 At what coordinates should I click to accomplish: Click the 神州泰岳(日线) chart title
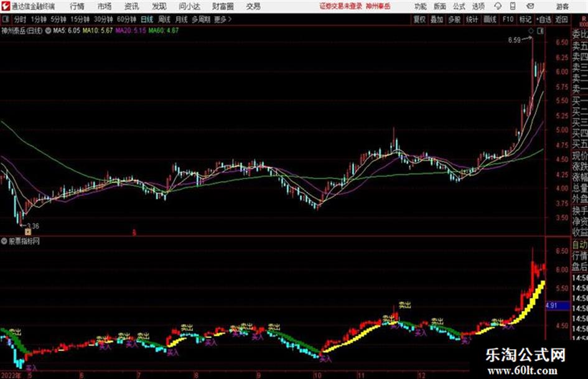click(22, 30)
